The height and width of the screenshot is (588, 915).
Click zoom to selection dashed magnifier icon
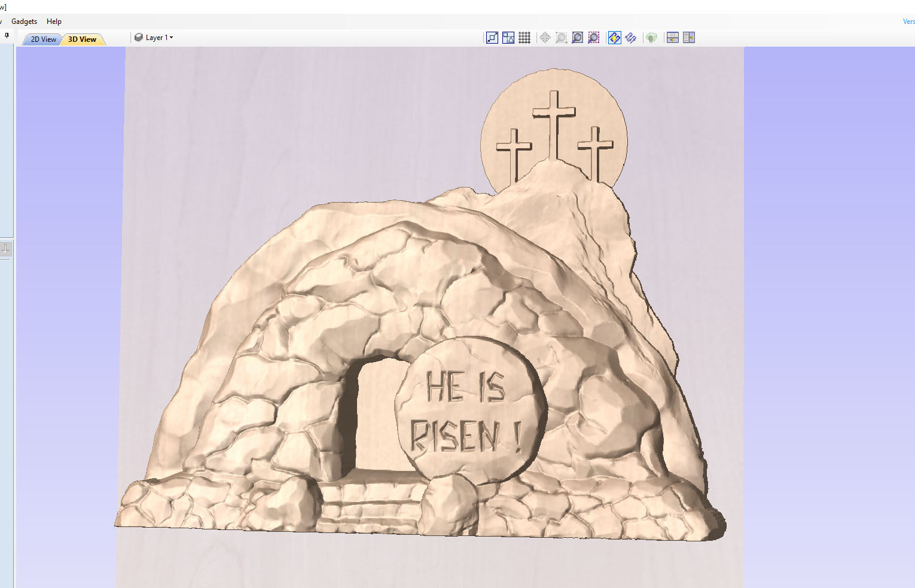[593, 38]
